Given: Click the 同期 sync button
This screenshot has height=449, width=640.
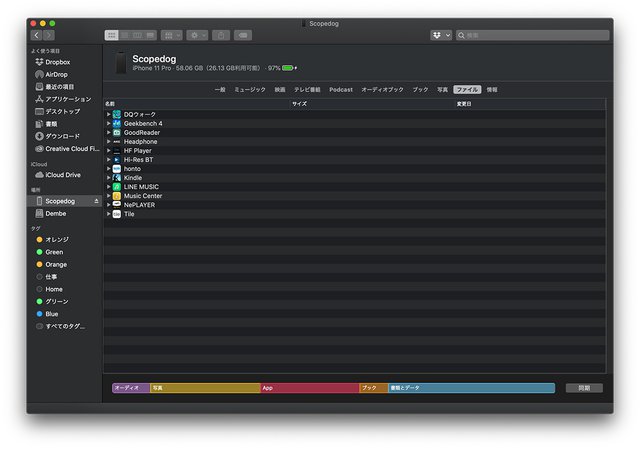Looking at the screenshot, I should [584, 388].
